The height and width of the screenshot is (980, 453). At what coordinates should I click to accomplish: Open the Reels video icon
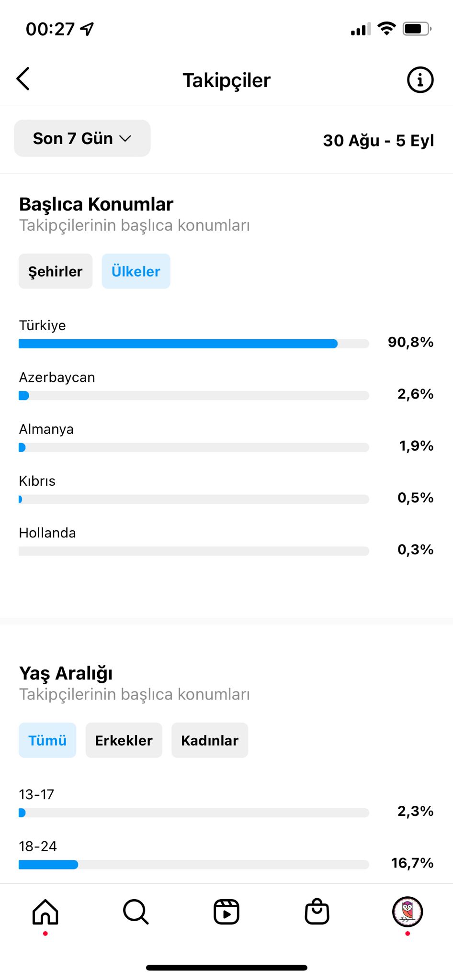tap(226, 912)
